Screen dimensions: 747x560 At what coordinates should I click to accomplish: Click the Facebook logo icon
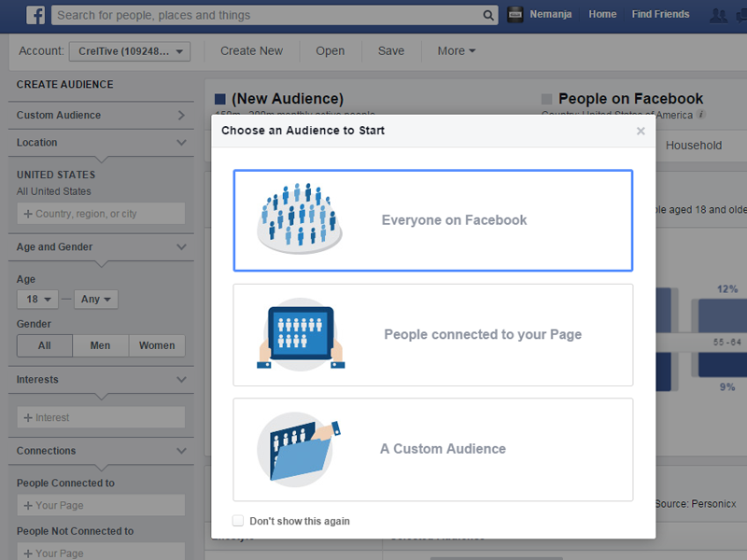pos(35,15)
